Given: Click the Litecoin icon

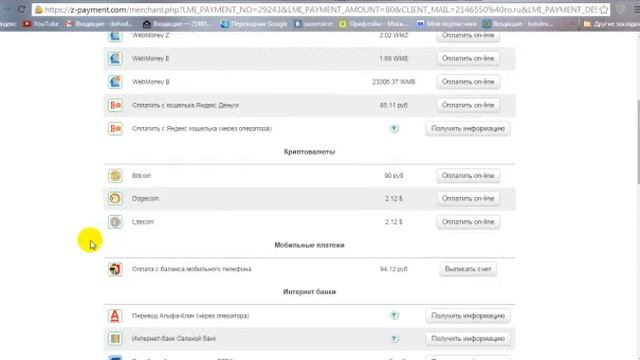Looking at the screenshot, I should click(115, 222).
